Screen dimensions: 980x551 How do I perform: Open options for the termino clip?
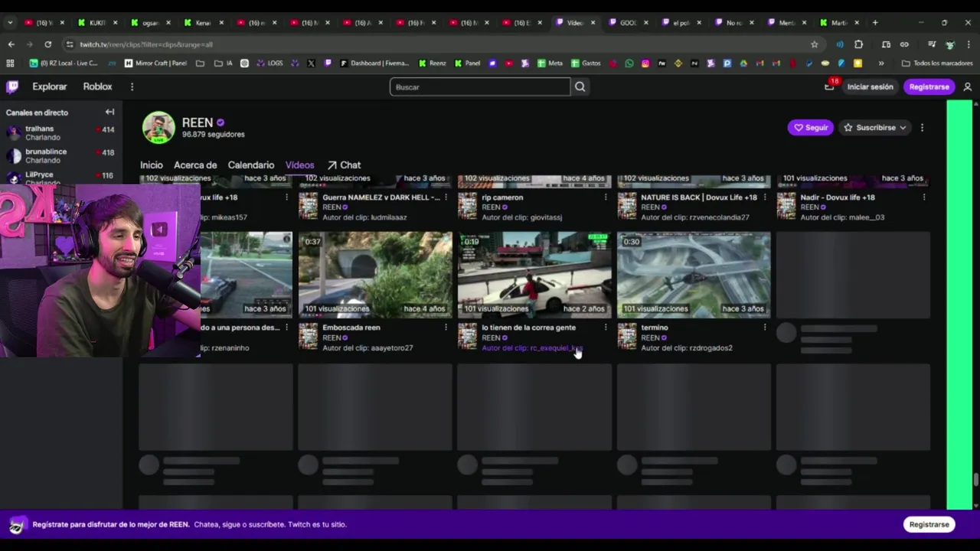pyautogui.click(x=764, y=328)
